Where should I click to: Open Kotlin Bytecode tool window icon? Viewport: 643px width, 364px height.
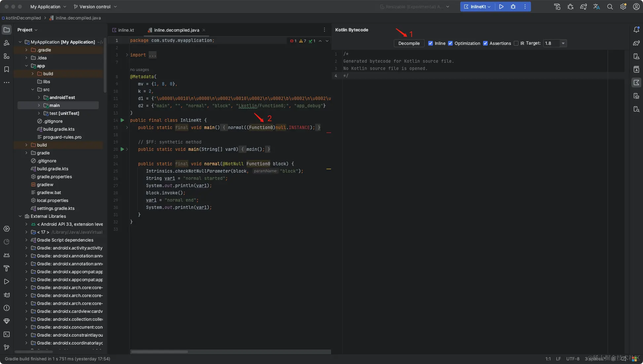[636, 83]
